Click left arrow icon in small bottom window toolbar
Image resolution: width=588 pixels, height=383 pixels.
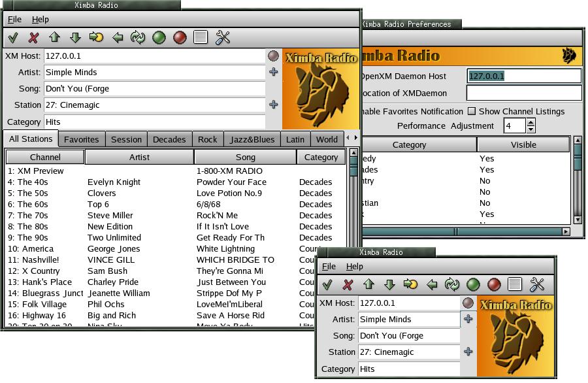432,284
